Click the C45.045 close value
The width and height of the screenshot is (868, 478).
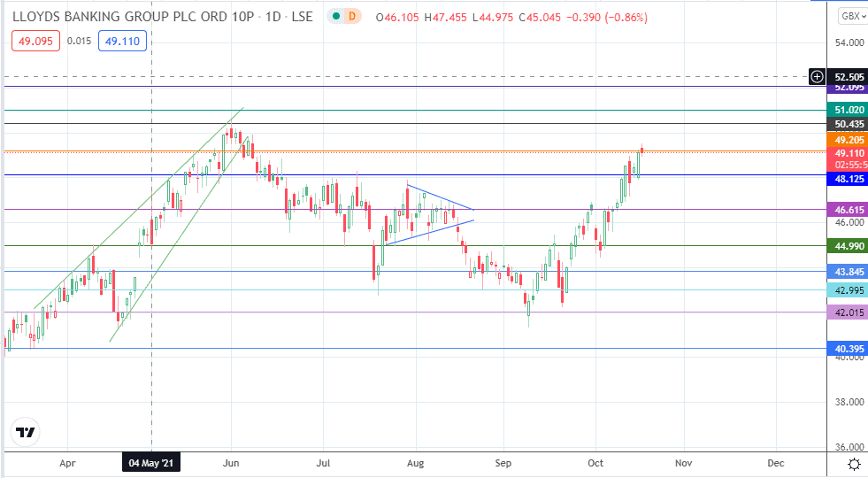(541, 17)
